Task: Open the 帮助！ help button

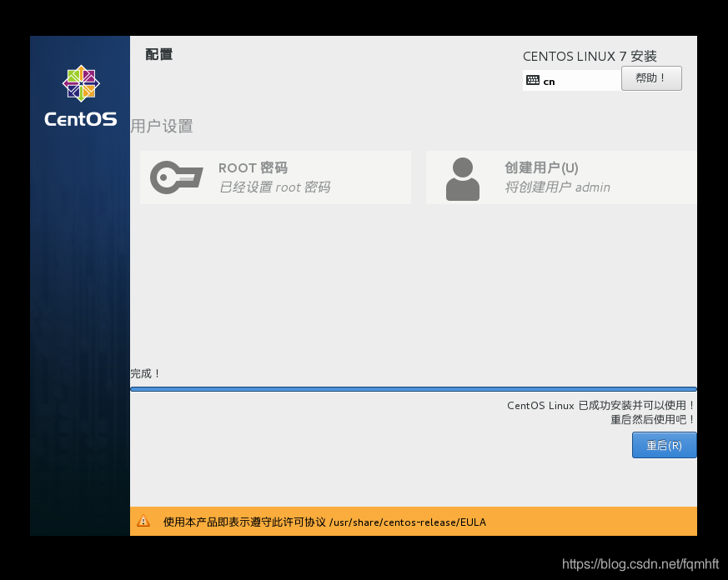Action: click(651, 78)
